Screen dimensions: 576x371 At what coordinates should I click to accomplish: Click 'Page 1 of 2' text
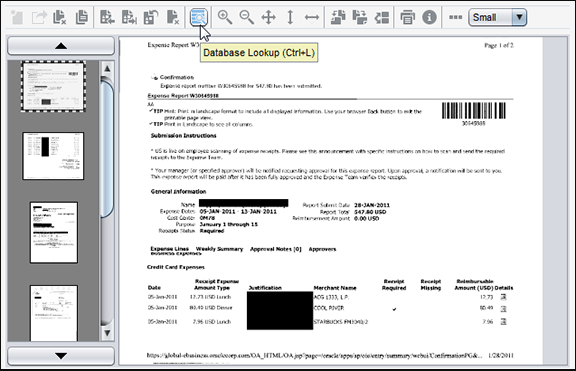[499, 46]
